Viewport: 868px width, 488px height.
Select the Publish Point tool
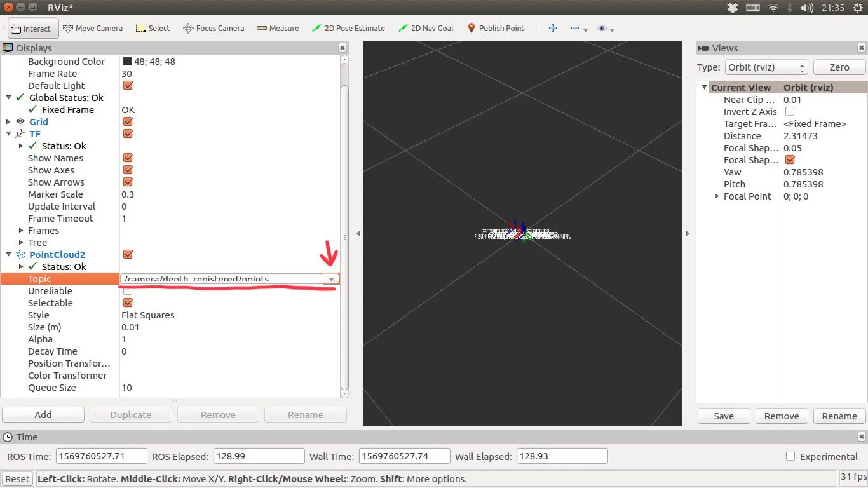(x=496, y=28)
